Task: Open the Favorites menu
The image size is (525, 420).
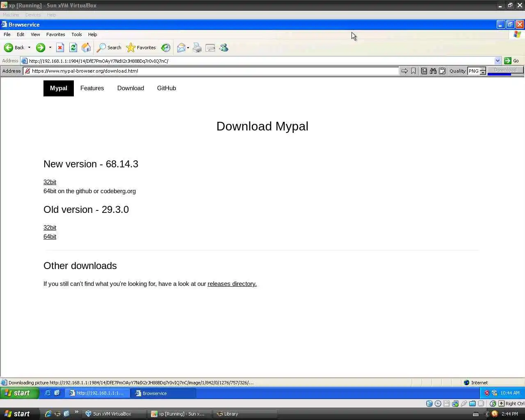Action: (x=55, y=34)
